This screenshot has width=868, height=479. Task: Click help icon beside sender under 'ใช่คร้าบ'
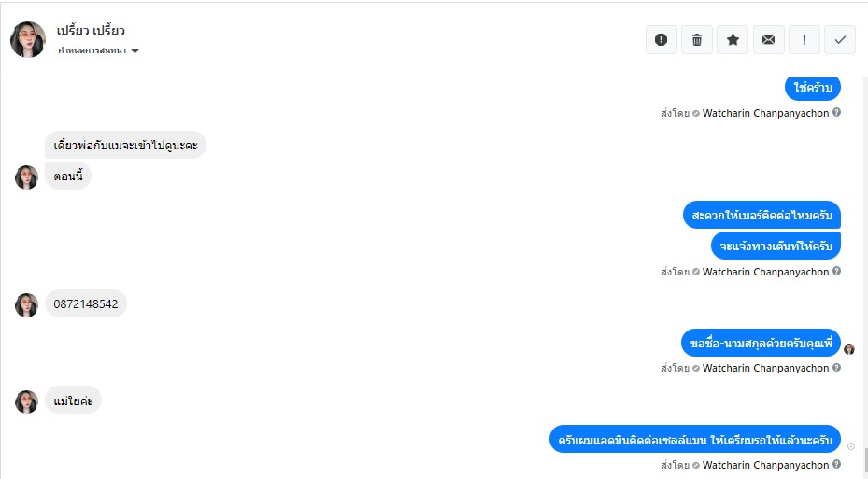836,113
